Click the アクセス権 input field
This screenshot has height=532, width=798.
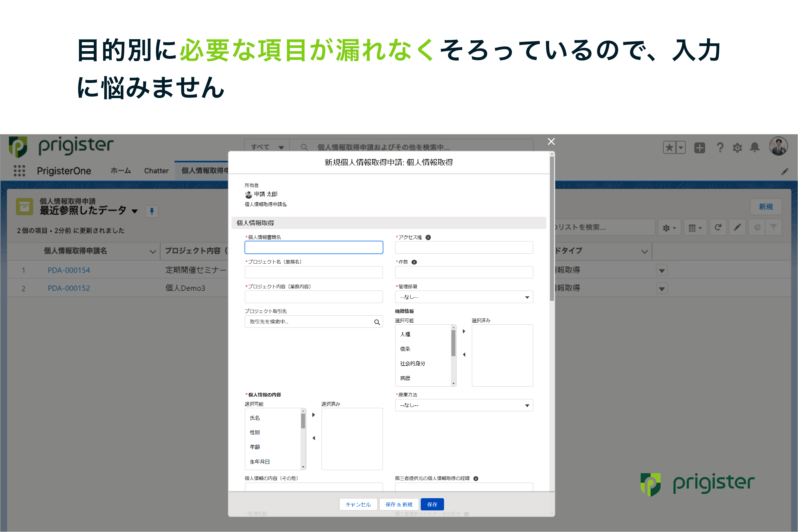464,248
